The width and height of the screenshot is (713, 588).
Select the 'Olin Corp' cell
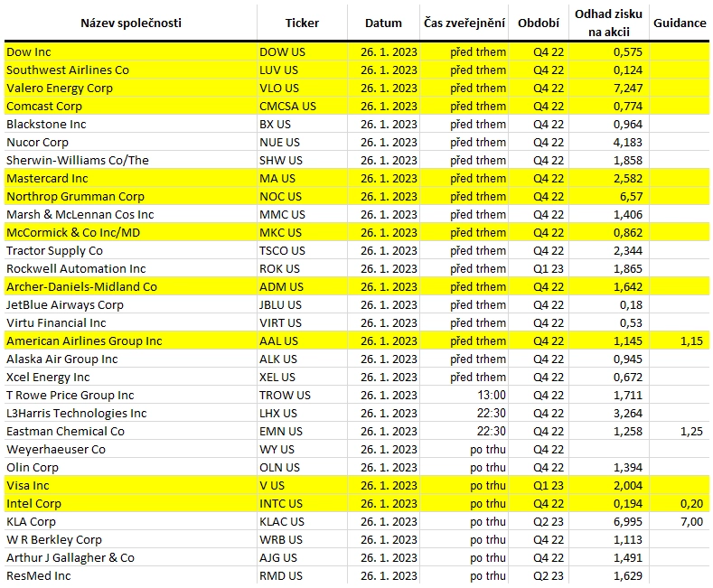point(130,467)
